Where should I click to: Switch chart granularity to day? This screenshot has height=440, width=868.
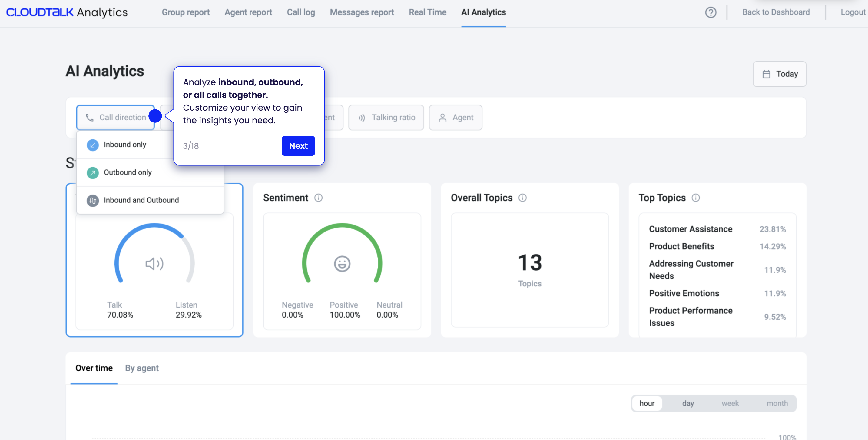[688, 403]
